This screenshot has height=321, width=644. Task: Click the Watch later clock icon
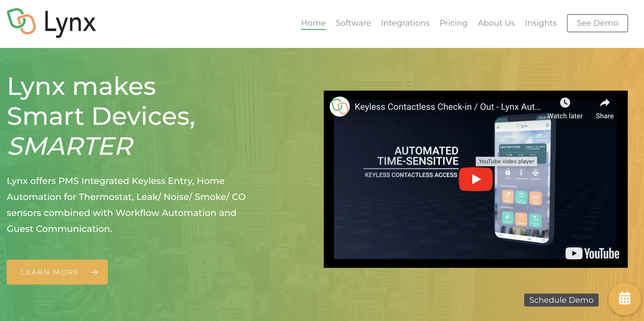pyautogui.click(x=565, y=103)
